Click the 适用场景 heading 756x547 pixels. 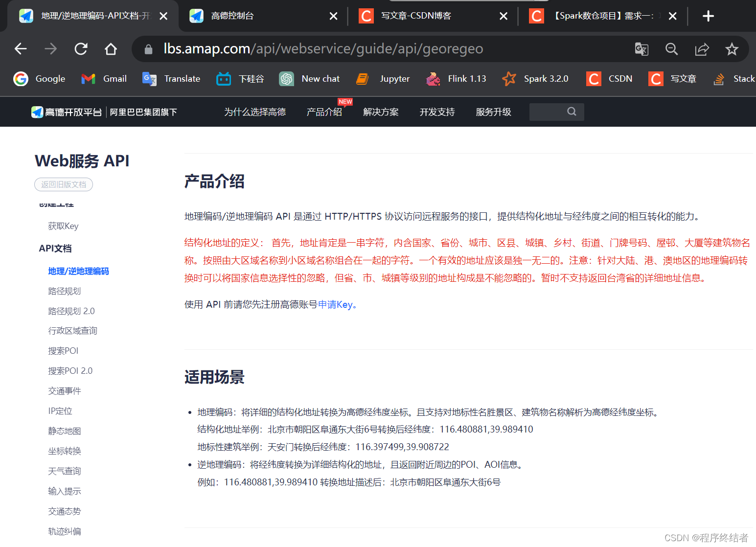point(214,377)
